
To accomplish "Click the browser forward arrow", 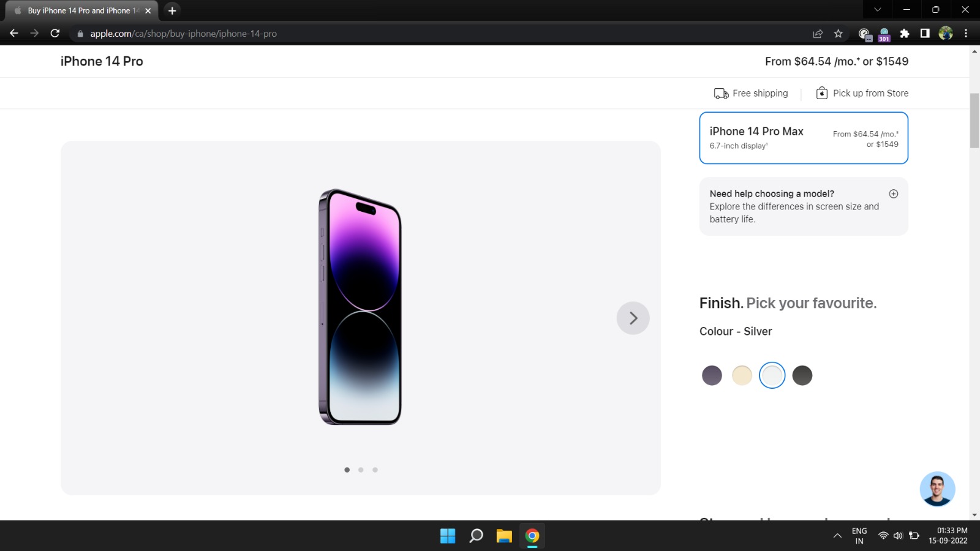I will [x=34, y=33].
